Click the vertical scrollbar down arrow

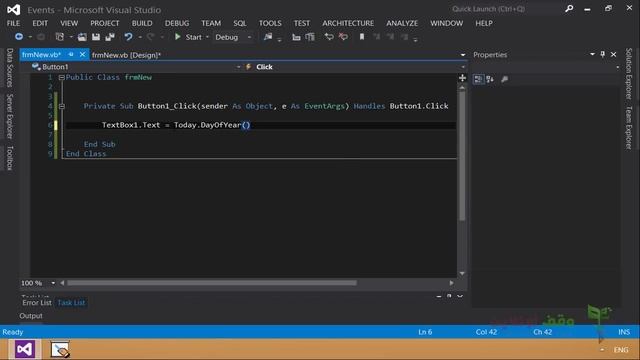point(462,273)
